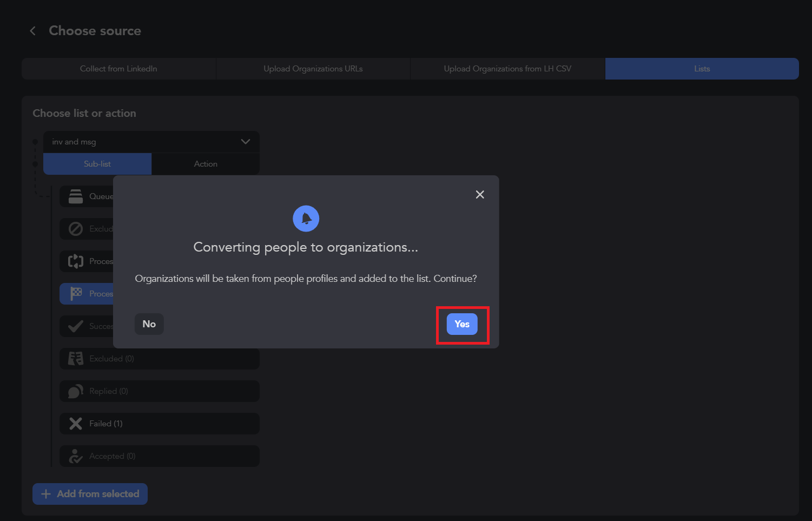Screen dimensions: 812x521
Task: Click the Failed X icon
Action: (x=76, y=424)
